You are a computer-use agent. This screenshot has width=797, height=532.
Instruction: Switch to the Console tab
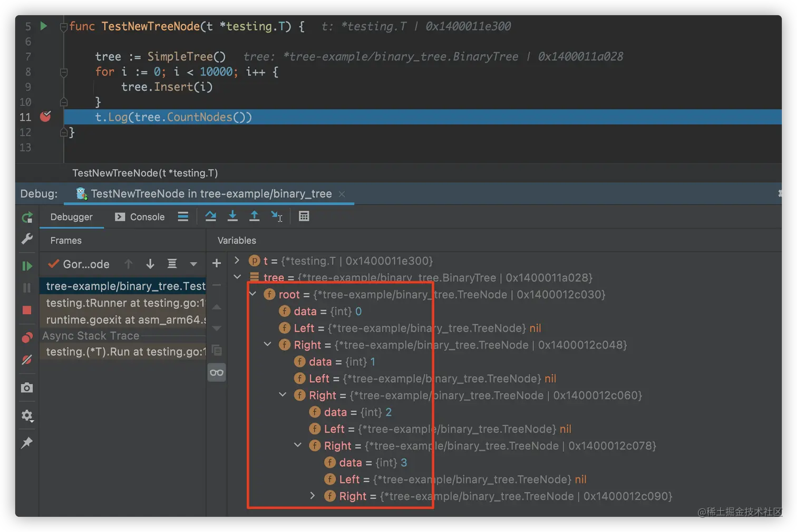pos(140,217)
